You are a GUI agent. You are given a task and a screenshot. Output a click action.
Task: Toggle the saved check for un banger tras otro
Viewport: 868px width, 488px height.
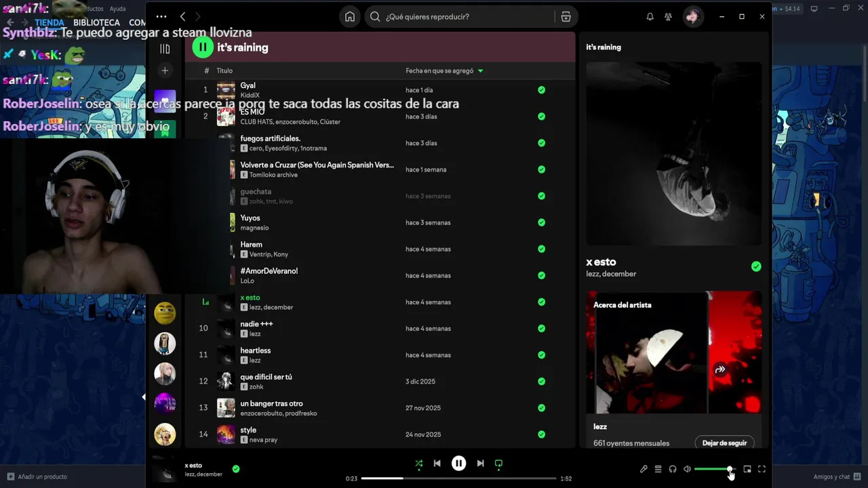[x=541, y=408]
